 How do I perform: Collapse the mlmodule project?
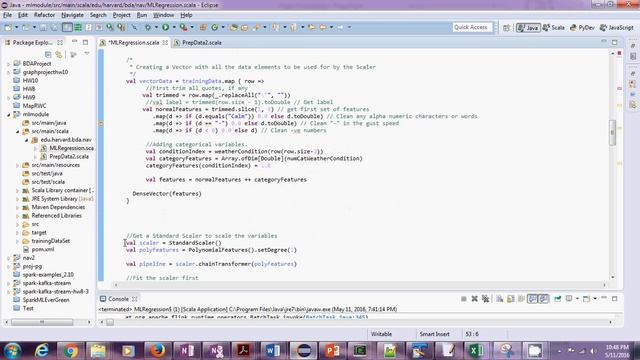point(8,115)
